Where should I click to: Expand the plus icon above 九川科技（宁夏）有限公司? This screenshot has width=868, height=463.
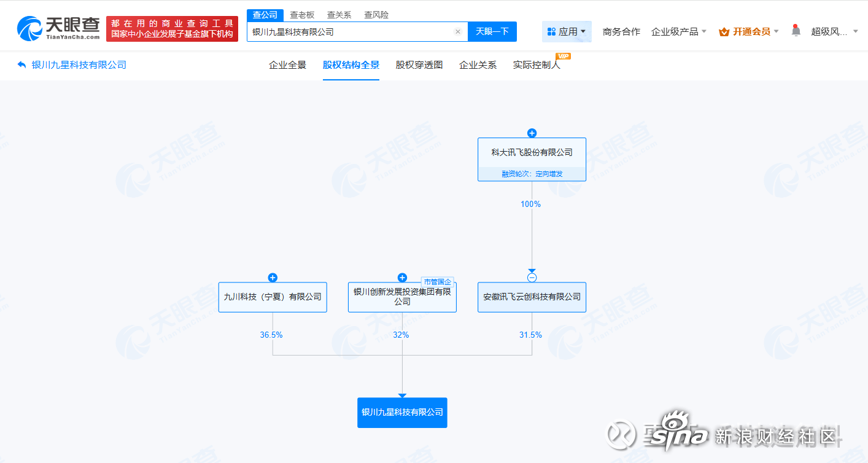(x=273, y=278)
